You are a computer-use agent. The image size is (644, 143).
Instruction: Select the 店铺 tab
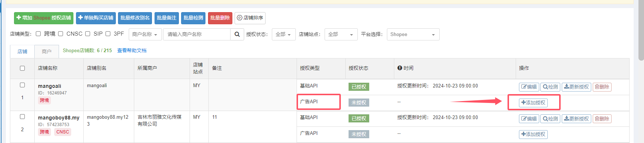point(22,51)
